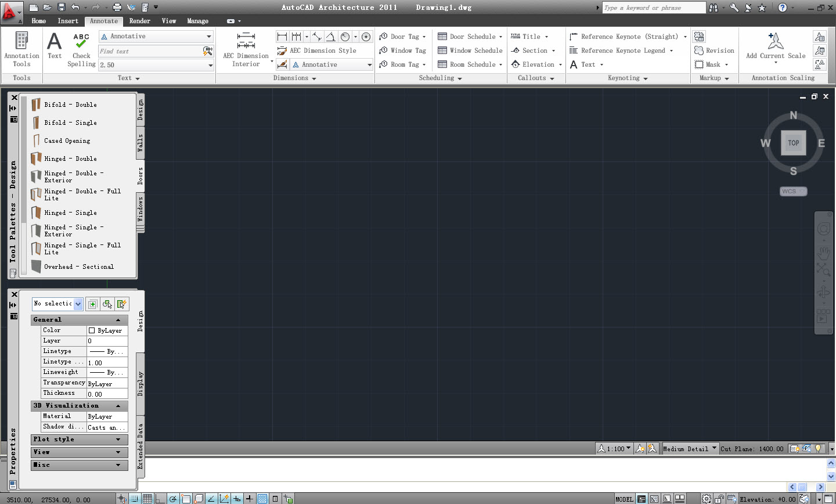The image size is (836, 504).
Task: Click the Center Mark icon
Action: pos(366,37)
